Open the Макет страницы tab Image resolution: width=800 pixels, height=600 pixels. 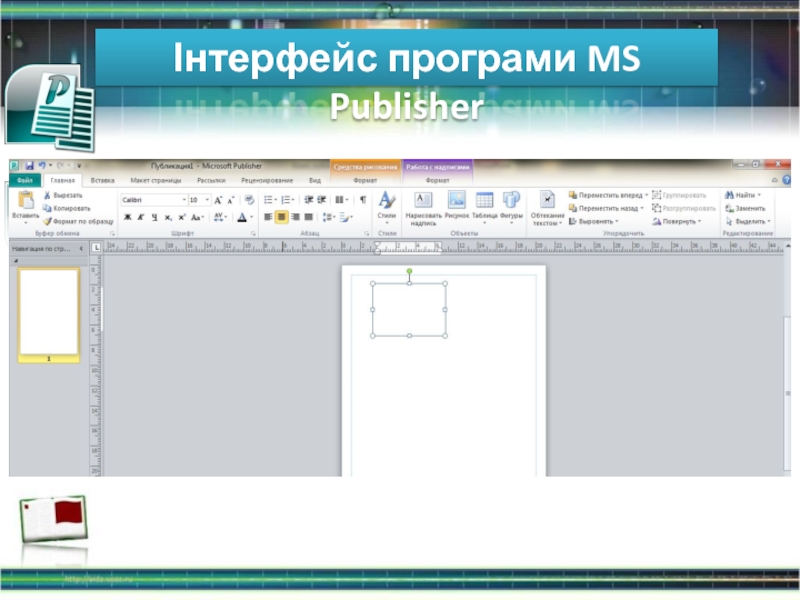click(x=153, y=180)
